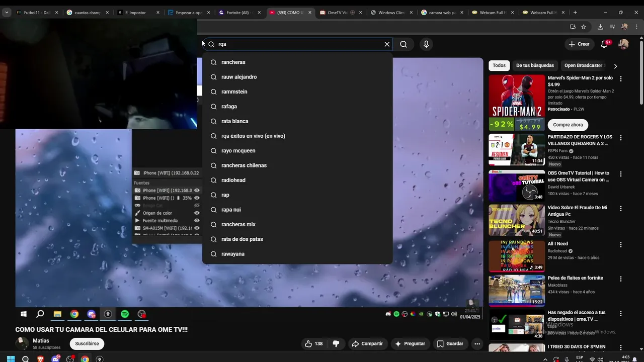Click the search magnifier button

(404, 44)
